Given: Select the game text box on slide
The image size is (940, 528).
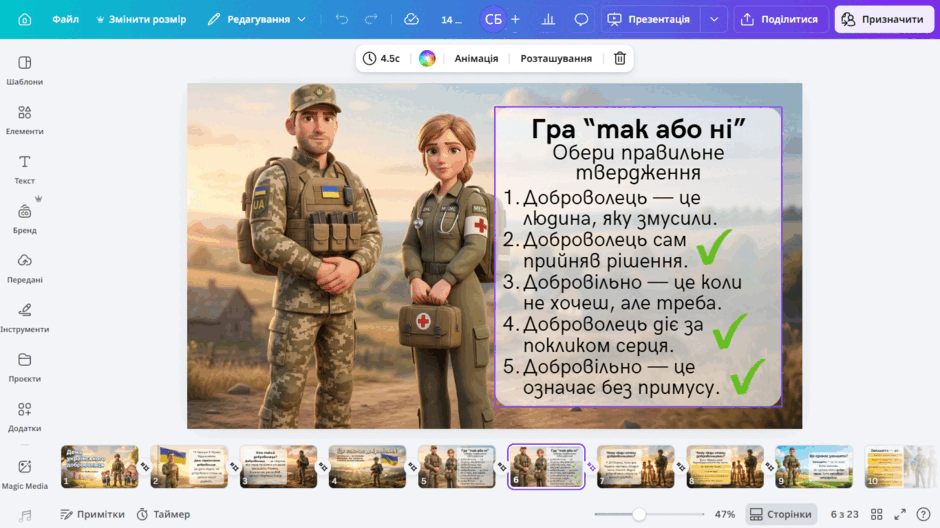Looking at the screenshot, I should pyautogui.click(x=638, y=257).
